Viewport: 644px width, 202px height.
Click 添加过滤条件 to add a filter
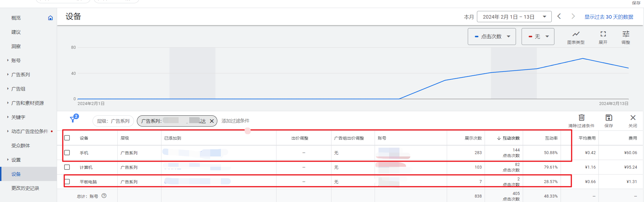[x=235, y=121]
